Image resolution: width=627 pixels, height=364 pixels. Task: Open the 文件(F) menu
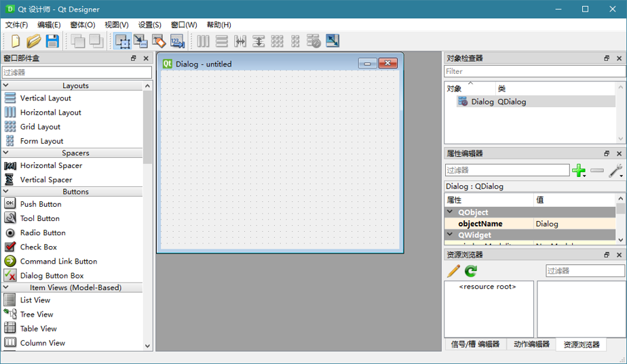16,25
